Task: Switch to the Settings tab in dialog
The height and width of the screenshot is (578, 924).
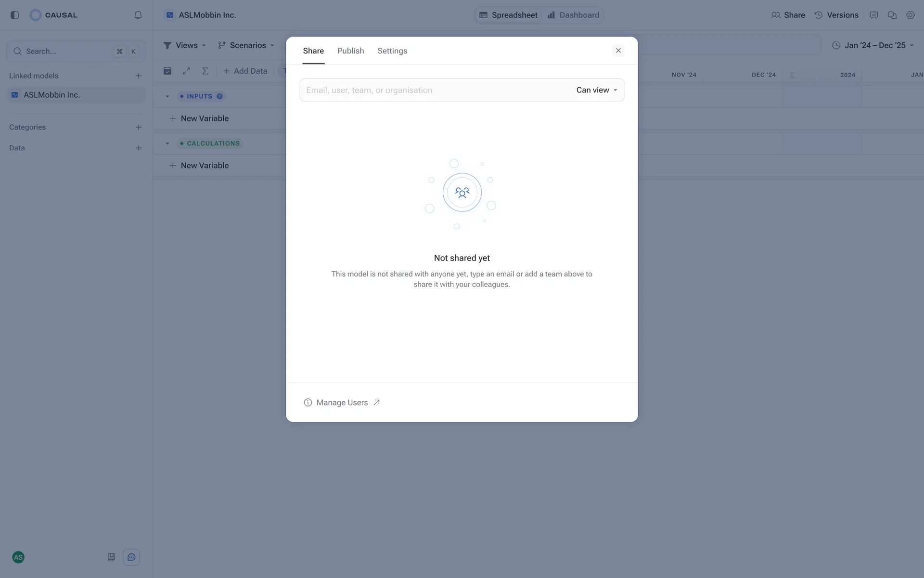Action: tap(392, 51)
